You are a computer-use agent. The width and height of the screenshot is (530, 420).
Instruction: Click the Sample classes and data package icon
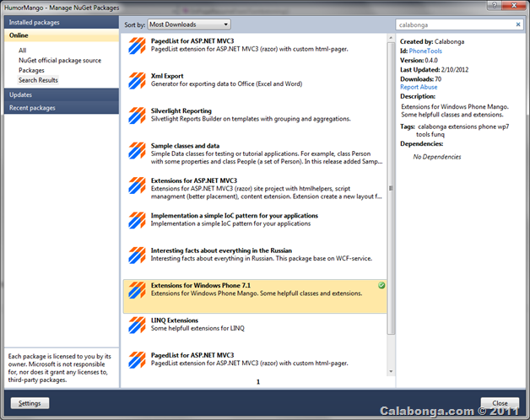[x=137, y=151]
